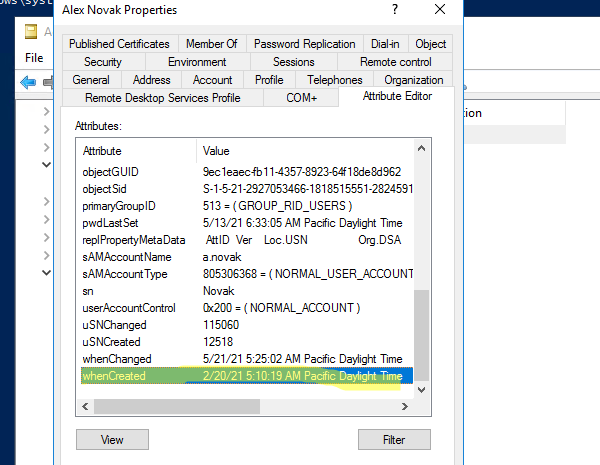600x465 pixels.
Task: Click the down arrow of attributes scrollbar
Action: pyautogui.click(x=421, y=390)
